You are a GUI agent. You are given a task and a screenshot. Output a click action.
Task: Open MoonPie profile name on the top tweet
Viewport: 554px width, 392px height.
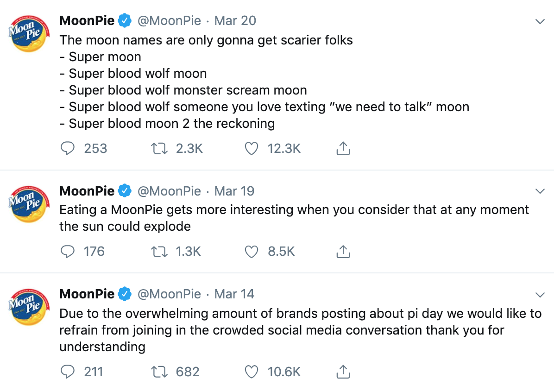(87, 20)
